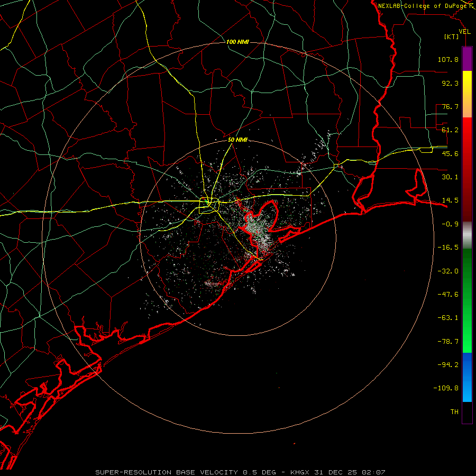Select the green segment of the color bar
Screen dimensions: 476x476
467,300
